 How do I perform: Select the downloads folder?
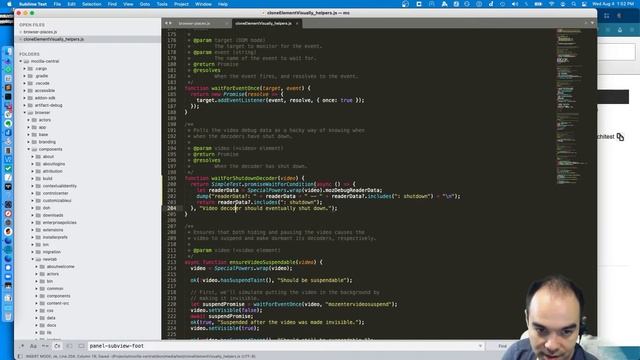tap(53, 215)
